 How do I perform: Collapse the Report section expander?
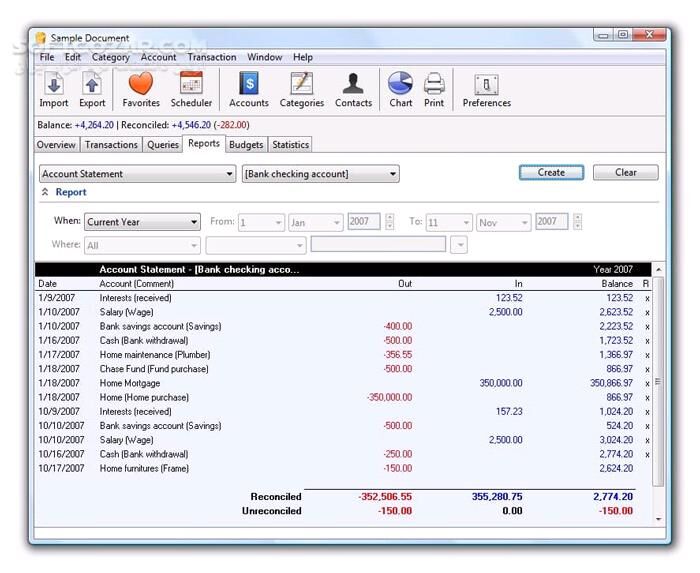[45, 192]
